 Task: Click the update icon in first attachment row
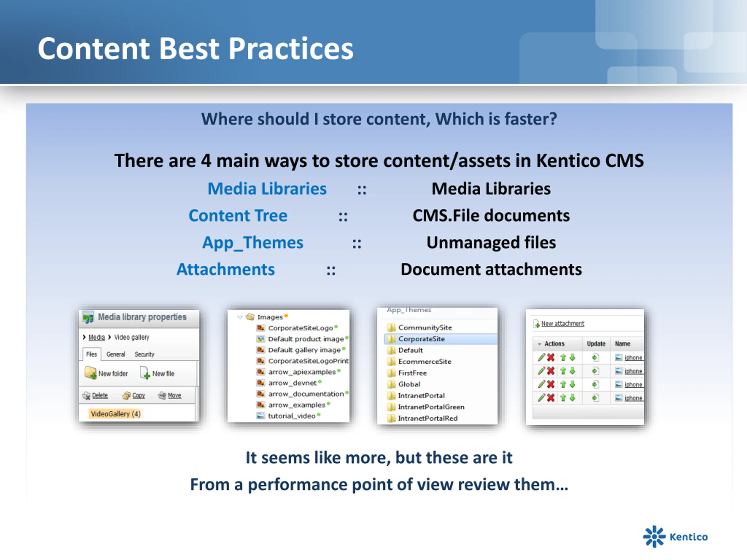595,358
